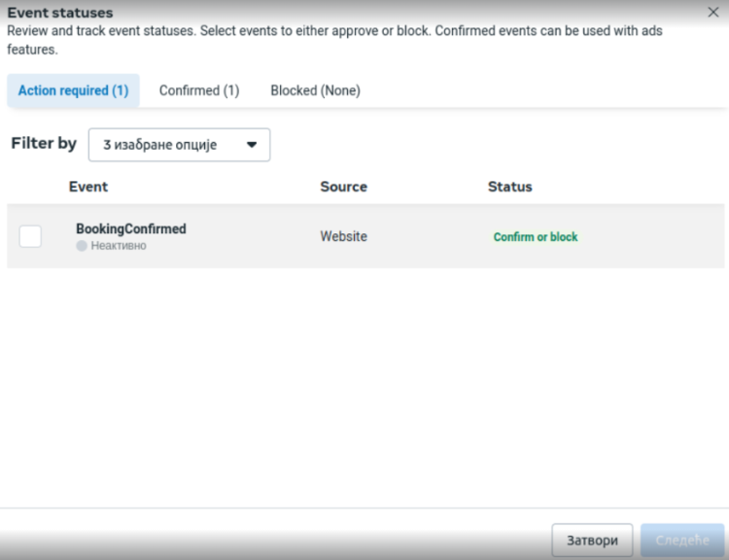
Task: Open the Confirmed tab
Action: (x=198, y=90)
